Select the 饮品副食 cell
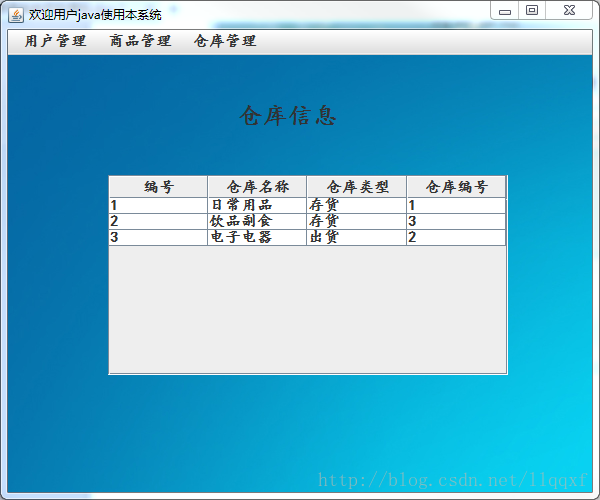The image size is (600, 500). [x=257, y=221]
